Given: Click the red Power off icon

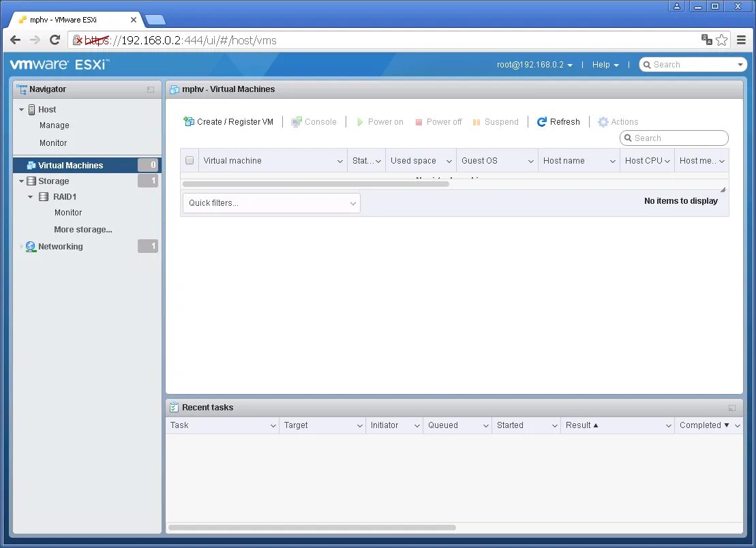Looking at the screenshot, I should [419, 121].
